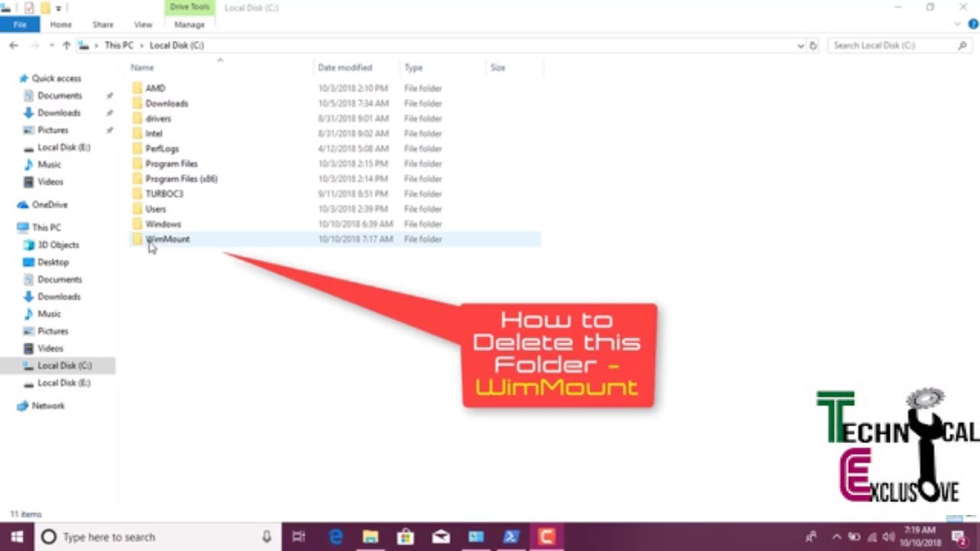Image resolution: width=980 pixels, height=551 pixels.
Task: Select the Drive Tools contextual tab header
Action: pyautogui.click(x=189, y=8)
